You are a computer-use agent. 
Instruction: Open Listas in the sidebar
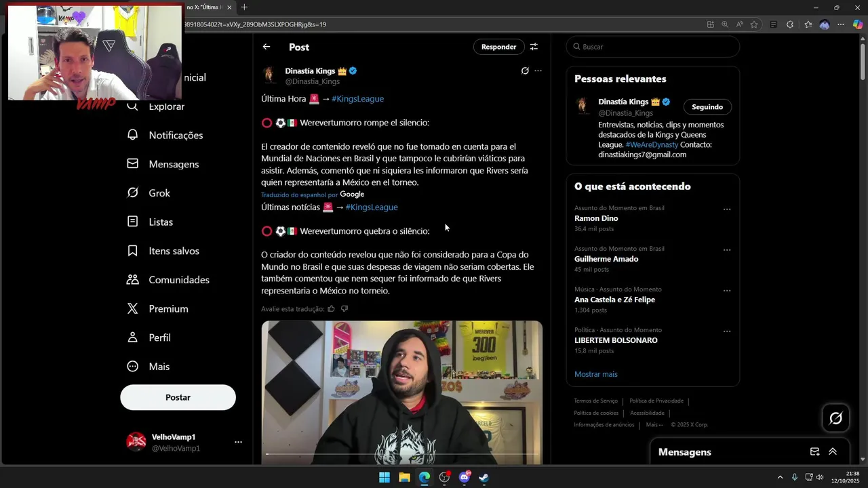150,222
